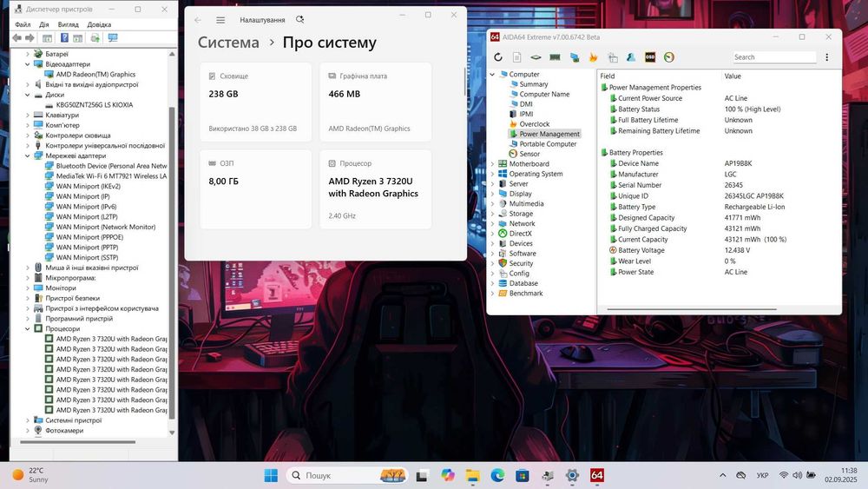Open Microsoft Edge from the taskbar

[x=497, y=475]
